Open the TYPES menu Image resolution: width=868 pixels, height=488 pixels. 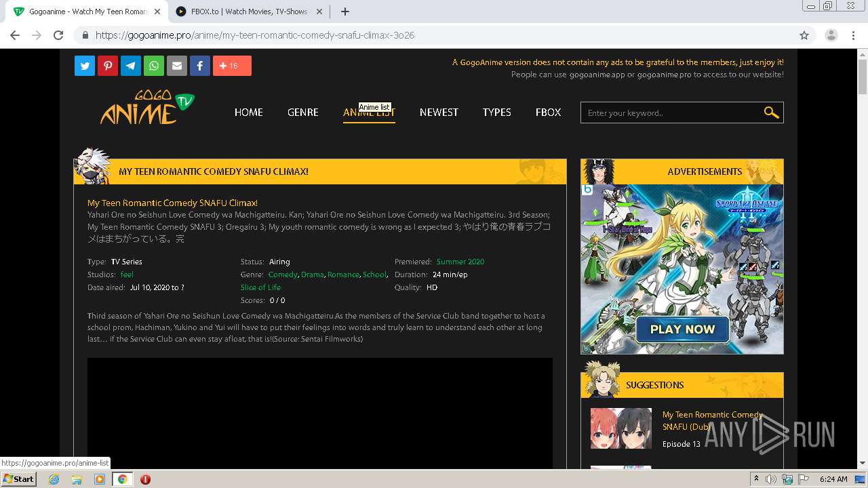[497, 113]
